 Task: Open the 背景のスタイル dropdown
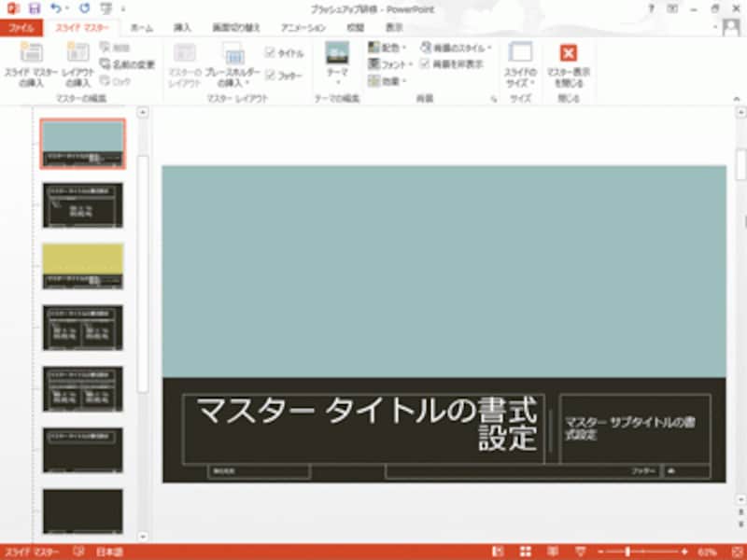[456, 48]
